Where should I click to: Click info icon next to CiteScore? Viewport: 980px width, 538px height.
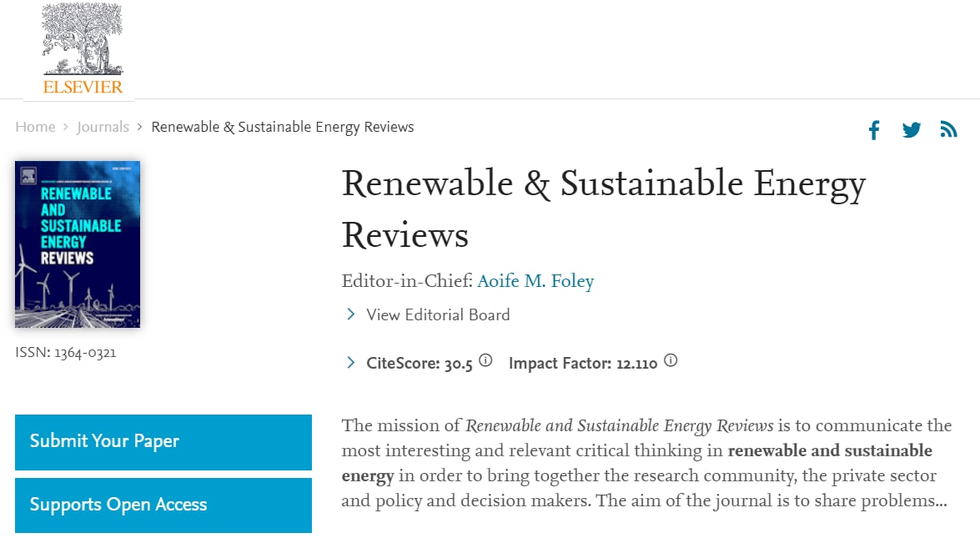(x=485, y=361)
